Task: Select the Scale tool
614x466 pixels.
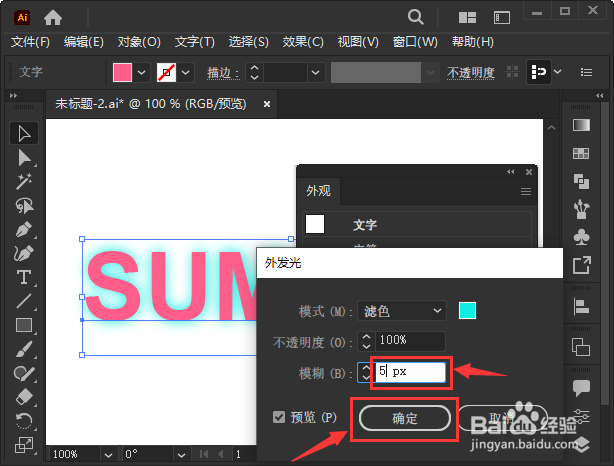Action: (x=24, y=445)
